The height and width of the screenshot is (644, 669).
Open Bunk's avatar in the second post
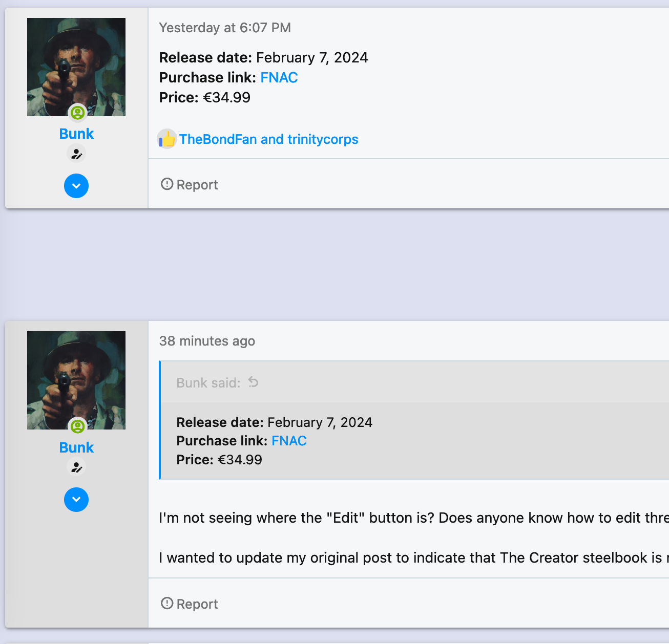point(76,380)
